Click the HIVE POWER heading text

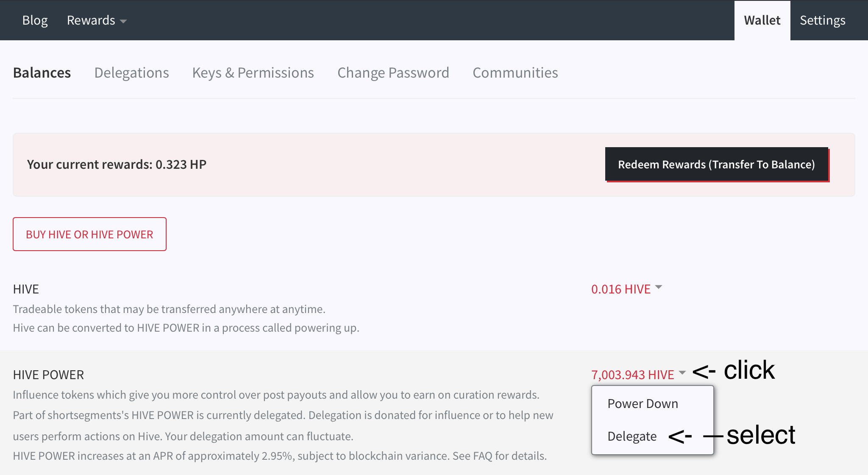[x=48, y=374]
